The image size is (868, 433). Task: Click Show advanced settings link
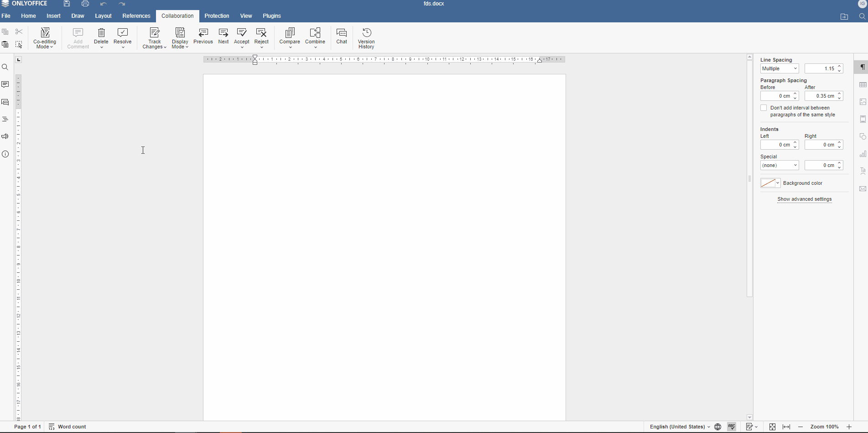coord(804,199)
